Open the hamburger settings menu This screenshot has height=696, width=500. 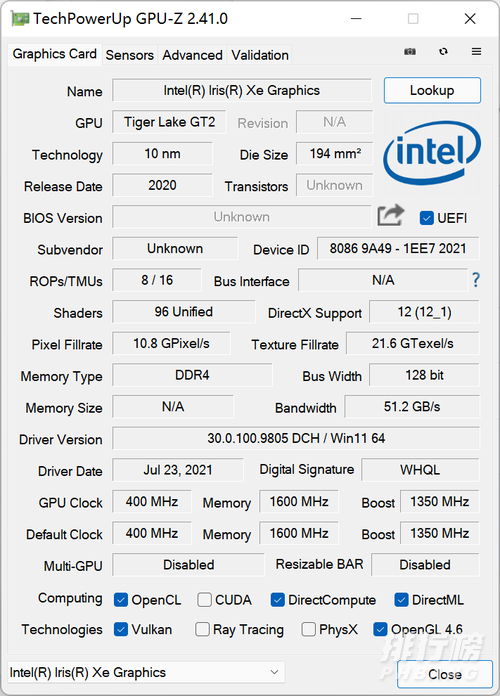point(476,51)
